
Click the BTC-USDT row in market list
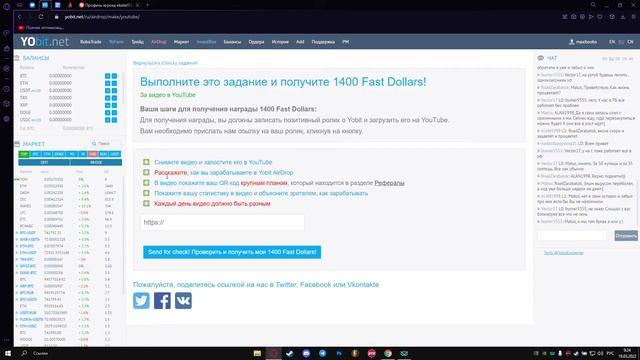point(69,233)
